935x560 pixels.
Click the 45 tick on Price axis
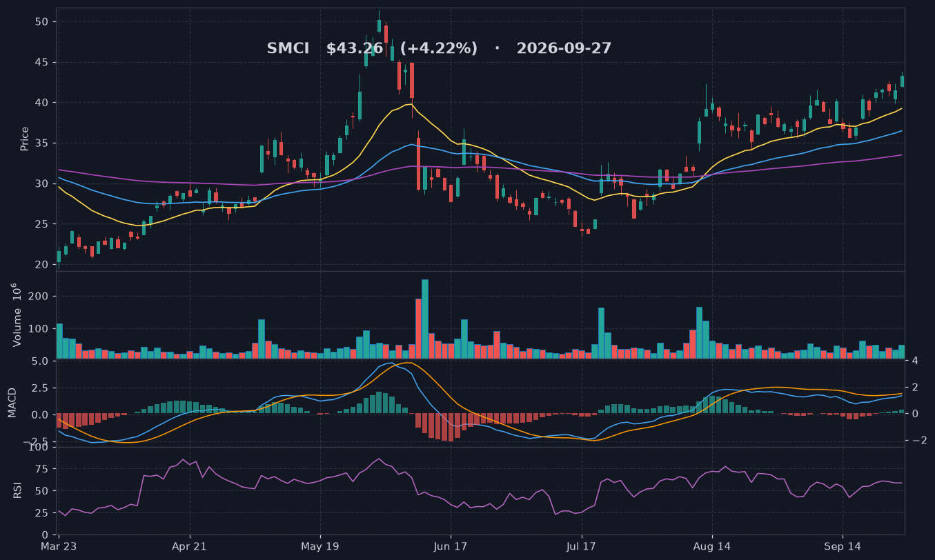pyautogui.click(x=42, y=62)
